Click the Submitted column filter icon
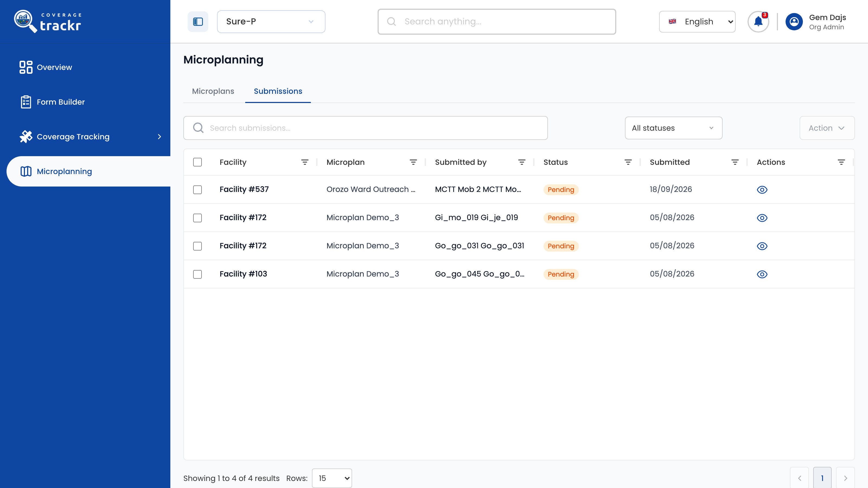 click(735, 162)
